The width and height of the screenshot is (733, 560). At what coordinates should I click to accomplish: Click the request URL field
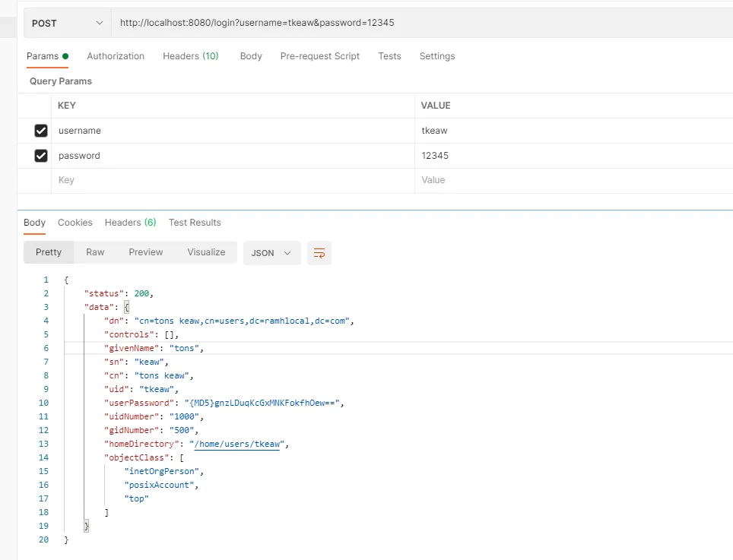[x=418, y=24]
